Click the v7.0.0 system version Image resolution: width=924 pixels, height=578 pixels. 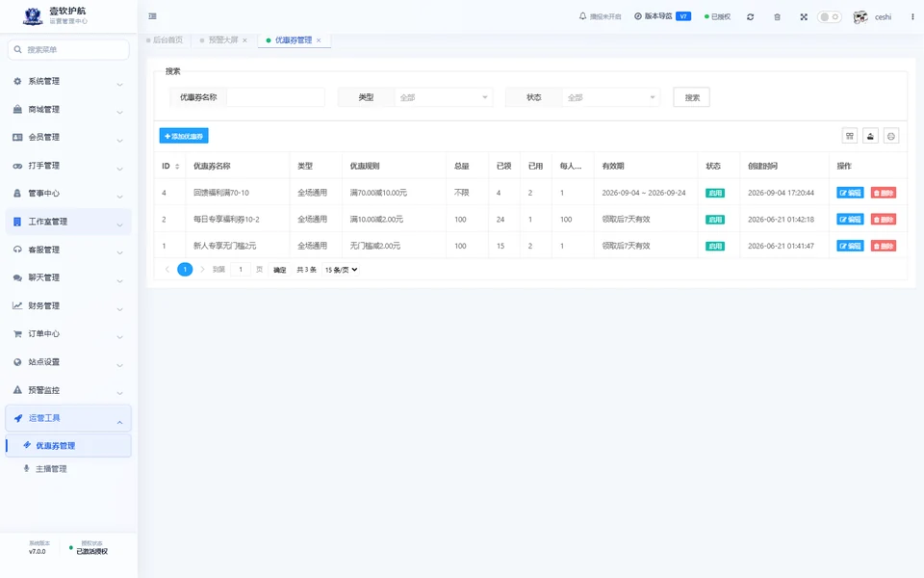point(38,551)
